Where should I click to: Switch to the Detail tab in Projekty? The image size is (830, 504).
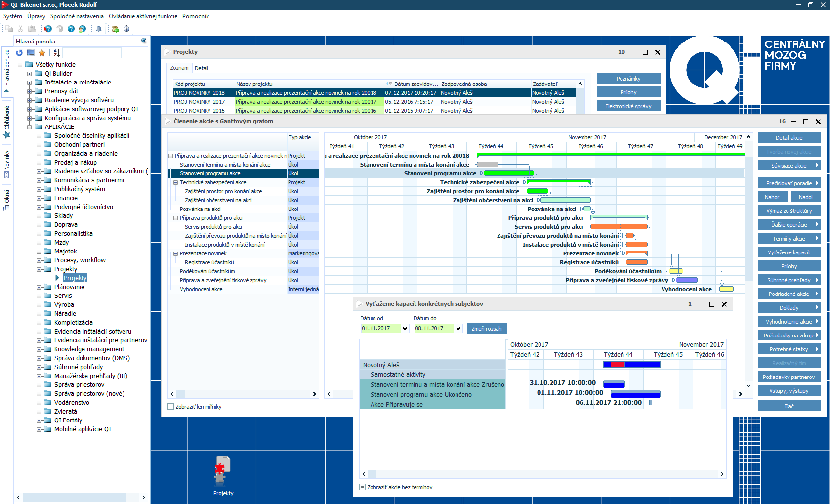201,68
